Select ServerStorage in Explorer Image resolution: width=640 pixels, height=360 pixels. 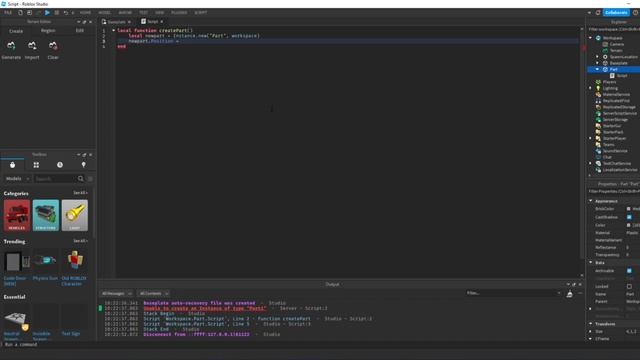click(615, 120)
